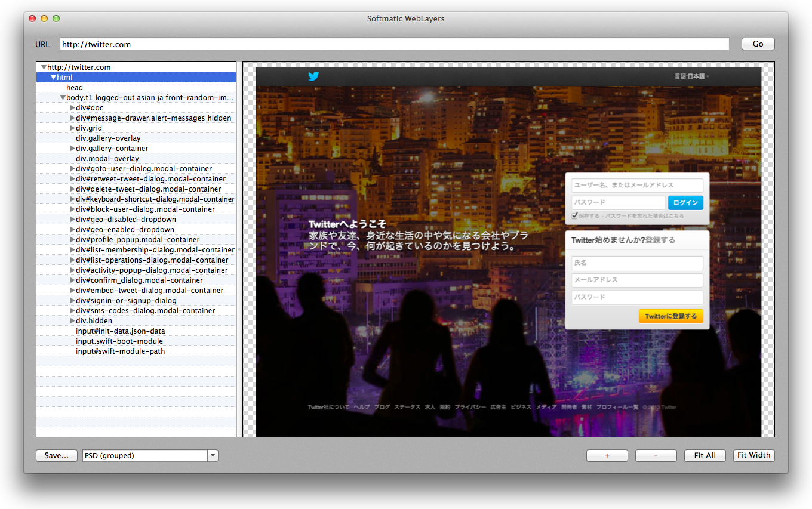The image size is (812, 509).
Task: Collapse the html node triangle
Action: [53, 78]
